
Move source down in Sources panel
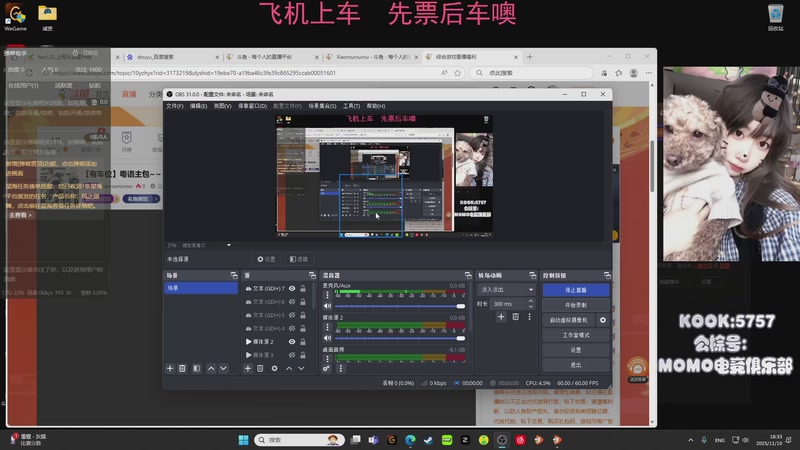click(x=302, y=368)
